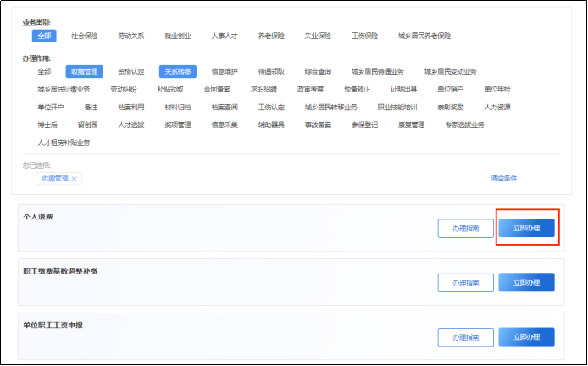Toggle the 关系转移 filter option
This screenshot has width=588, height=366.
177,72
